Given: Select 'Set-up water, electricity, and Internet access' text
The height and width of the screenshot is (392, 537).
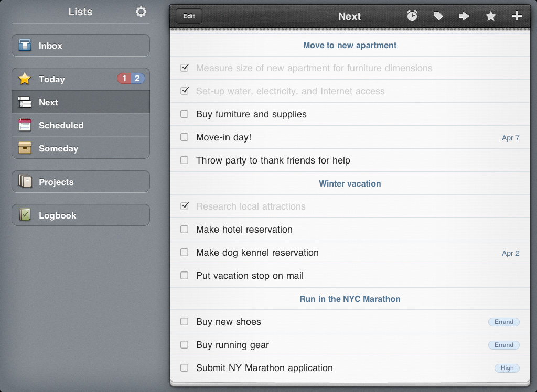Looking at the screenshot, I should coord(291,91).
